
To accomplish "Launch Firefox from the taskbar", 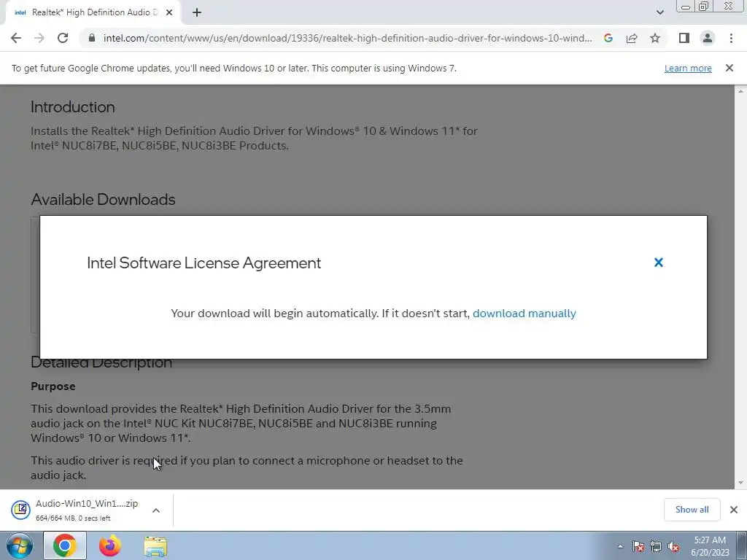I will [x=110, y=545].
